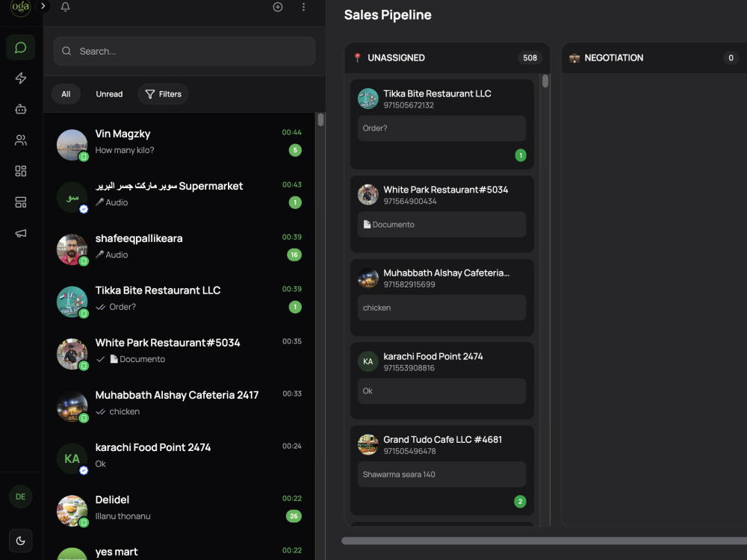Click the 1 unread badge on Tikka Bite chat row
The image size is (747, 560).
pyautogui.click(x=295, y=307)
